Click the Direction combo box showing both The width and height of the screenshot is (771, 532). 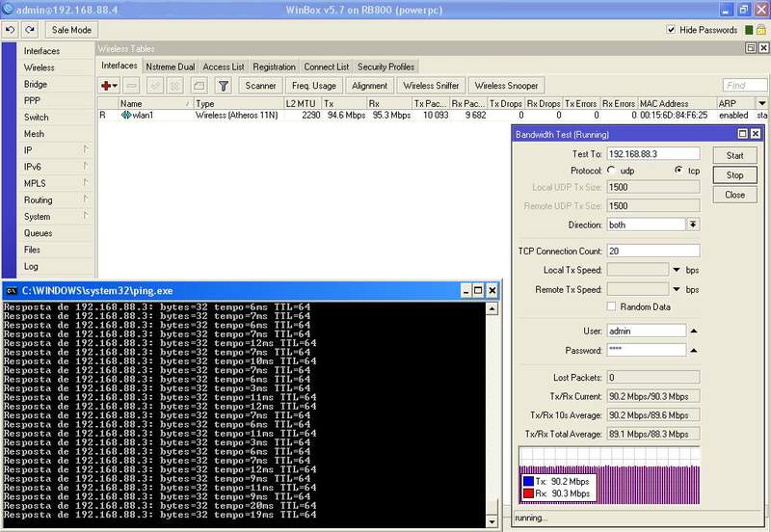click(646, 225)
